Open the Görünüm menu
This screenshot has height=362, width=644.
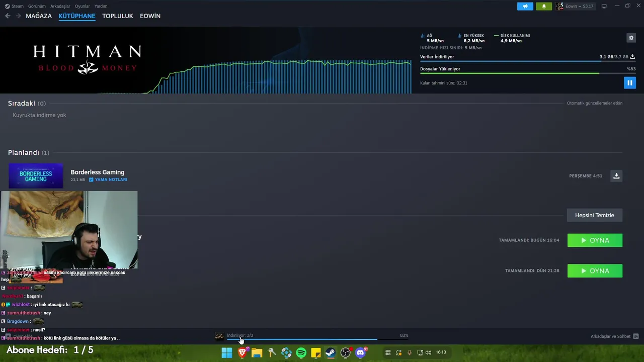pos(37,6)
